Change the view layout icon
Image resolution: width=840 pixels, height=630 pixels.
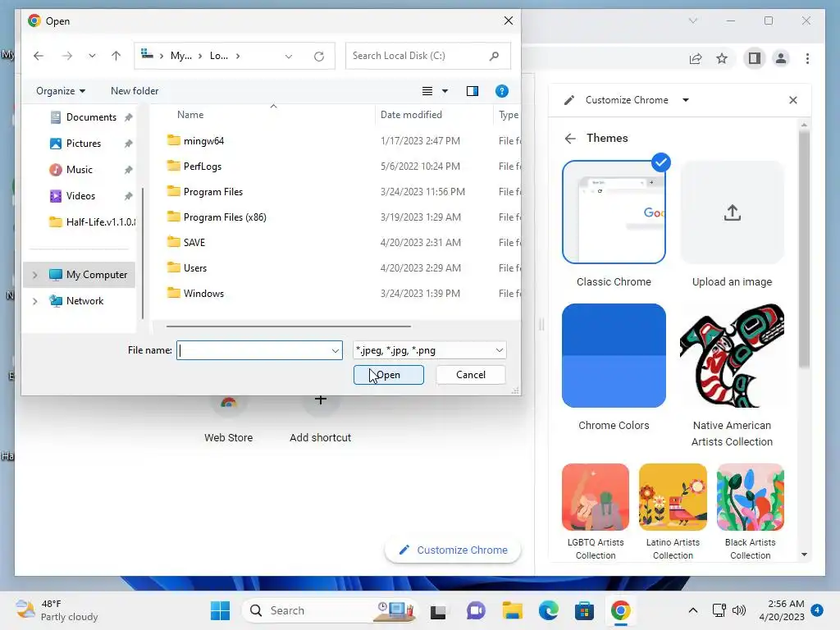[427, 91]
